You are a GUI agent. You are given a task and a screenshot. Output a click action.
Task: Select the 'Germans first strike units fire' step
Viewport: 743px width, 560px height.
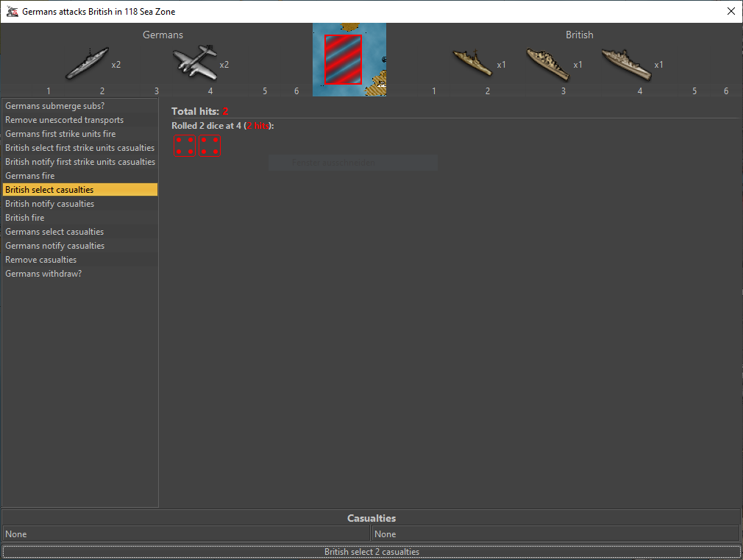[60, 134]
